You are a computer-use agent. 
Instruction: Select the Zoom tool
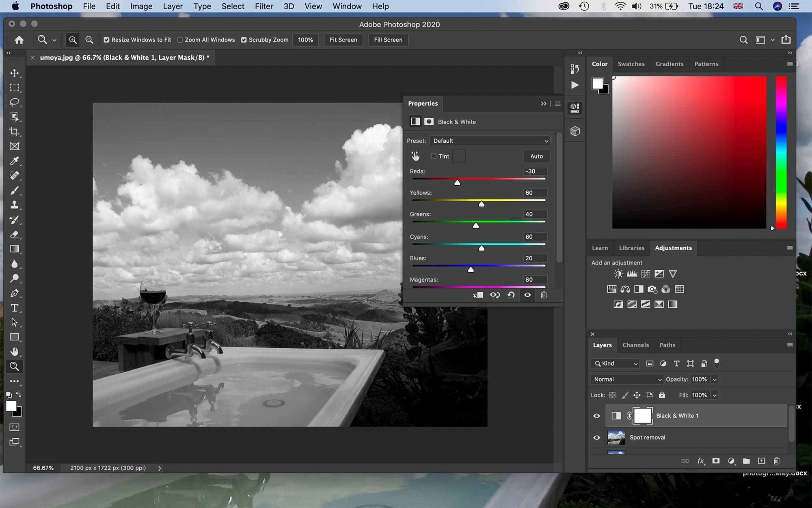point(15,366)
